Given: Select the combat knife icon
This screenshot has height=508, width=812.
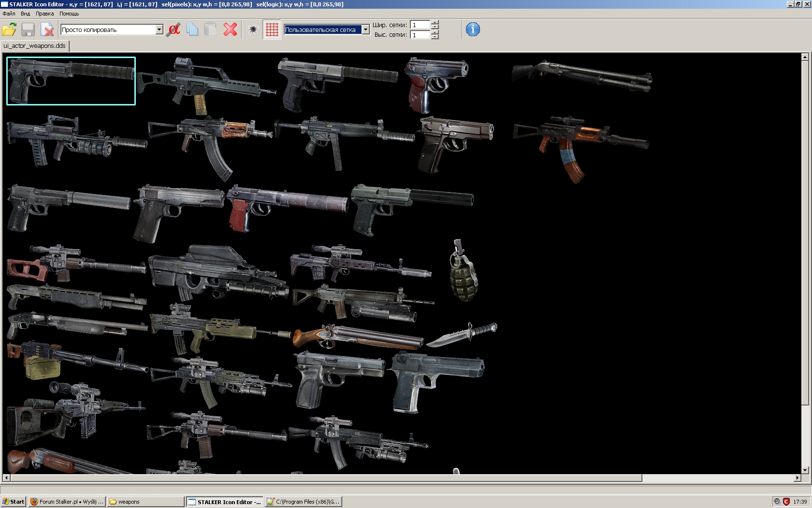Looking at the screenshot, I should [x=462, y=335].
